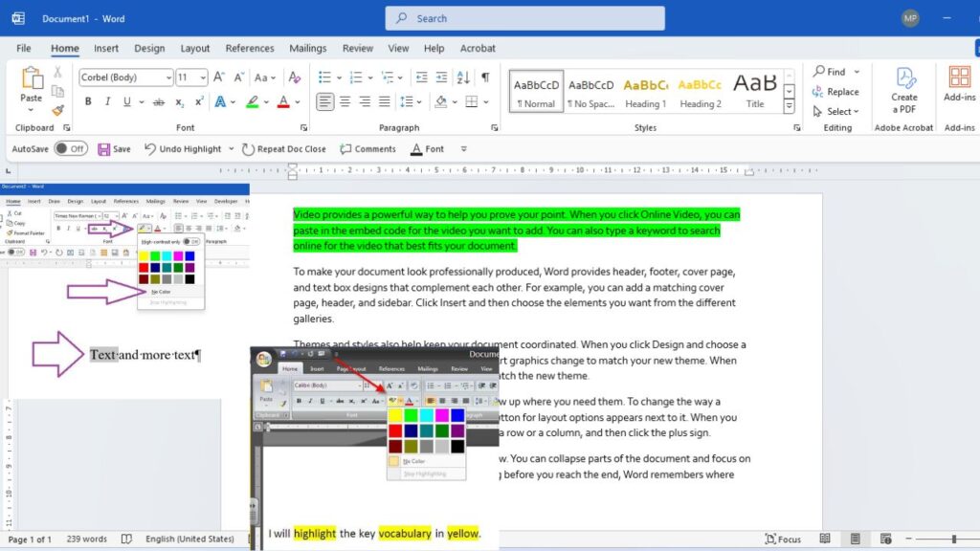Adjust the zoom slider handle
The image size is (980, 551).
tap(954, 539)
